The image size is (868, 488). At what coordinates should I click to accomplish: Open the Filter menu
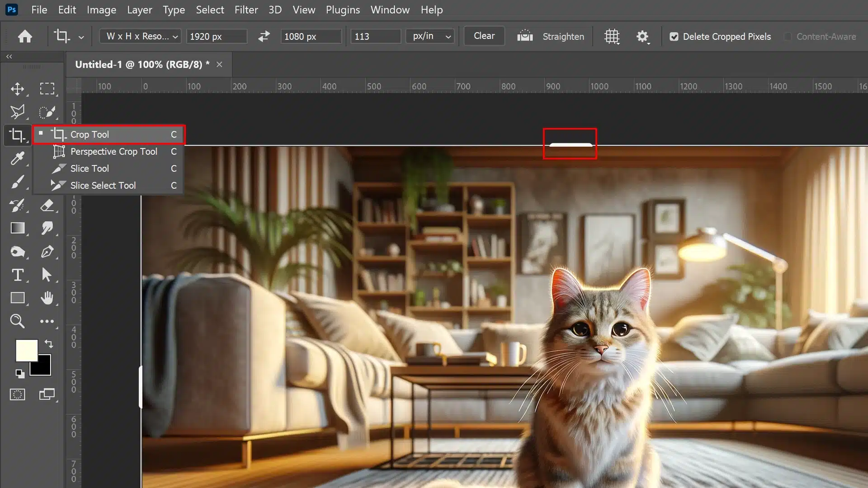coord(246,9)
